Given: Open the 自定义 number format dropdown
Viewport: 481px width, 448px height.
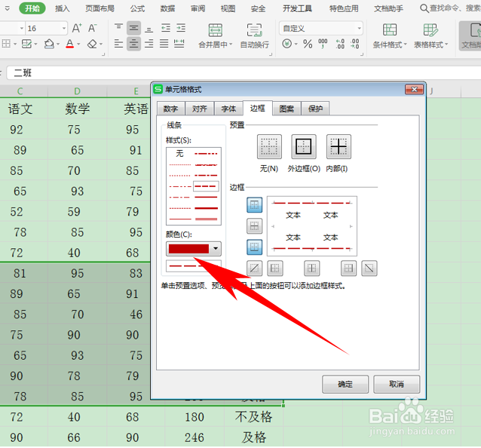Looking at the screenshot, I should click(359, 29).
